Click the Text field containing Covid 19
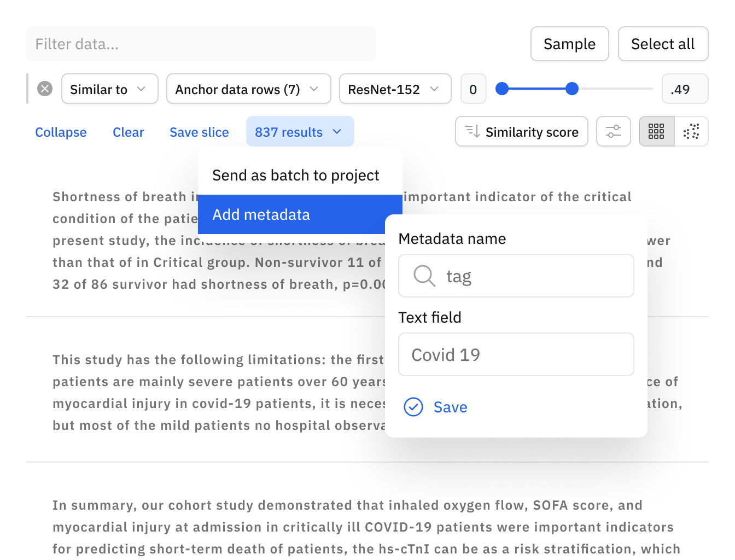 [516, 354]
